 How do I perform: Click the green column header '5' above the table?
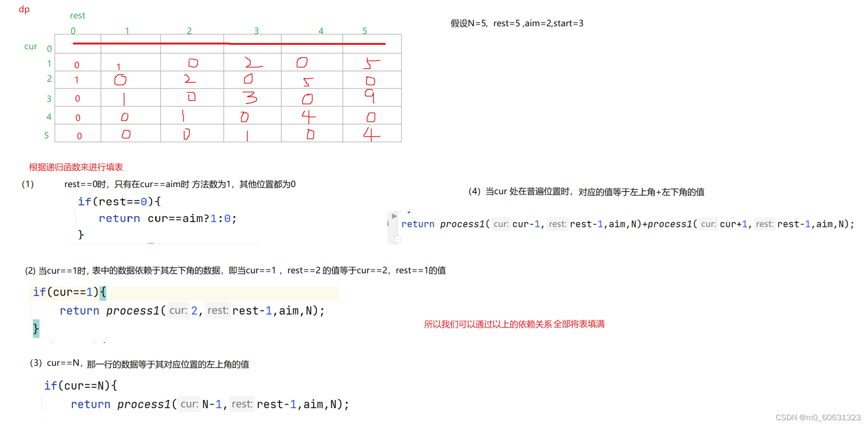pyautogui.click(x=365, y=31)
